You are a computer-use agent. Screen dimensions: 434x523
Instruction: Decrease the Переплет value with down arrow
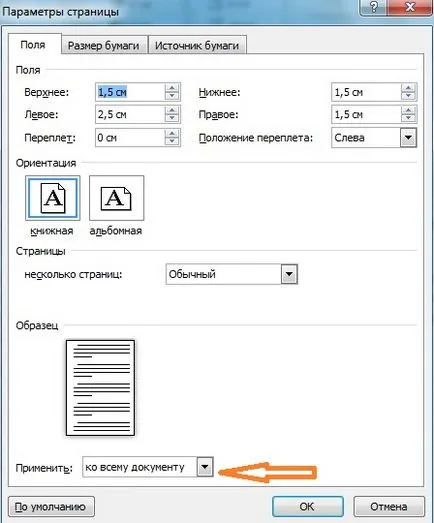click(x=172, y=141)
